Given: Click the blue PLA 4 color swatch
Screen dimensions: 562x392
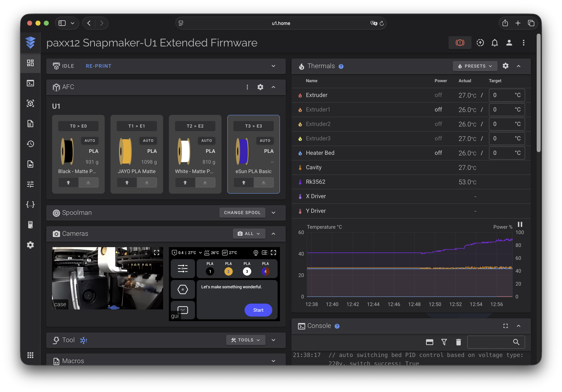Looking at the screenshot, I should (x=265, y=272).
